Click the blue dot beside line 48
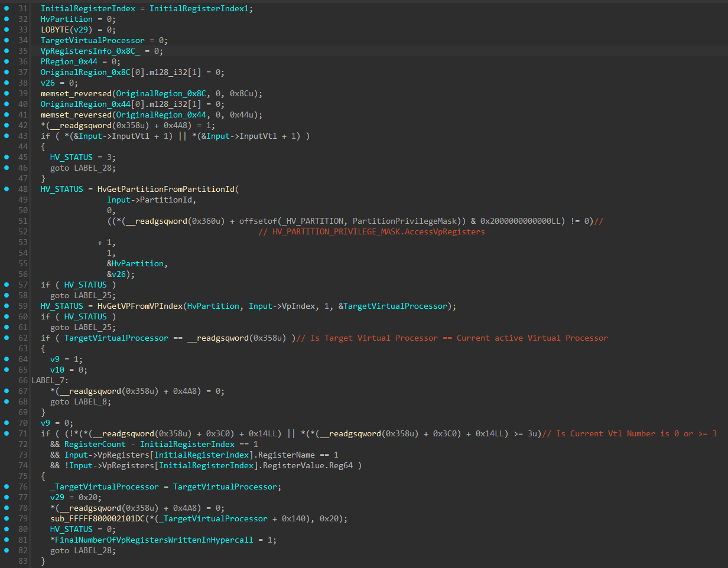 point(7,189)
